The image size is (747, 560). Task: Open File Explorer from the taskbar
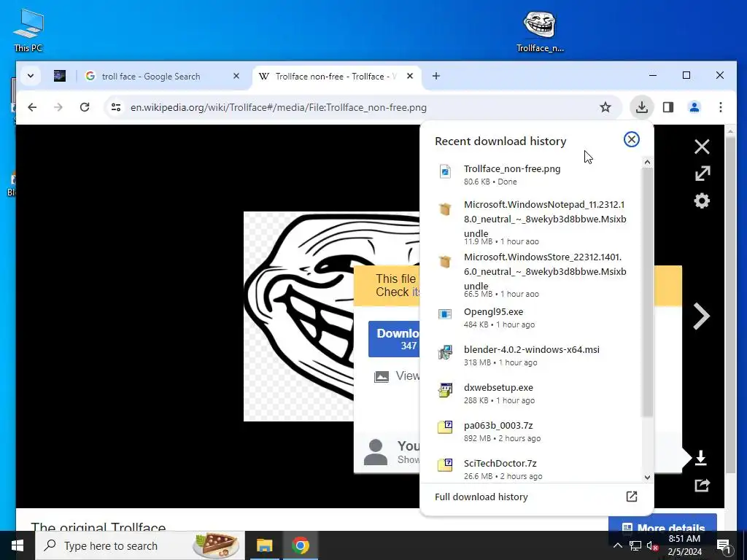tap(264, 545)
